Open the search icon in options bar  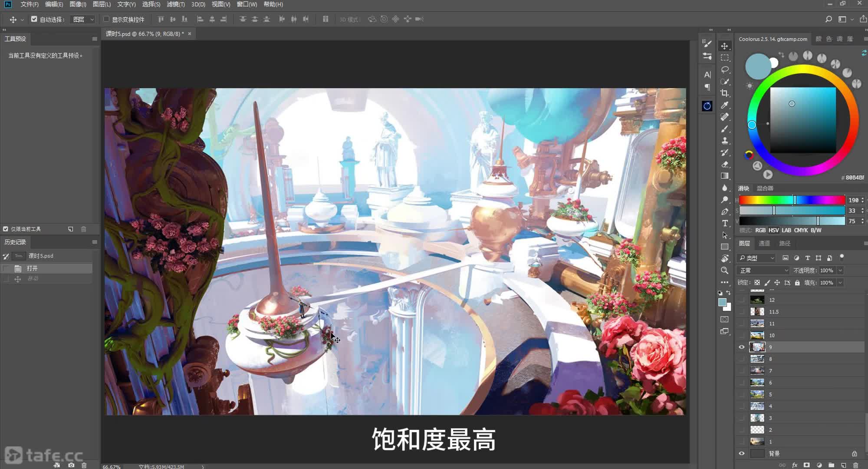(x=829, y=19)
